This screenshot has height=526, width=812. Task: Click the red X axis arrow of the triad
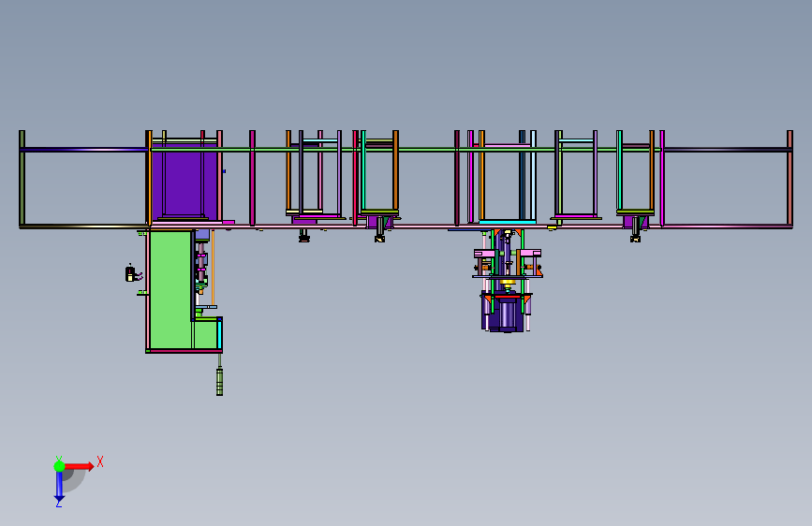point(80,466)
